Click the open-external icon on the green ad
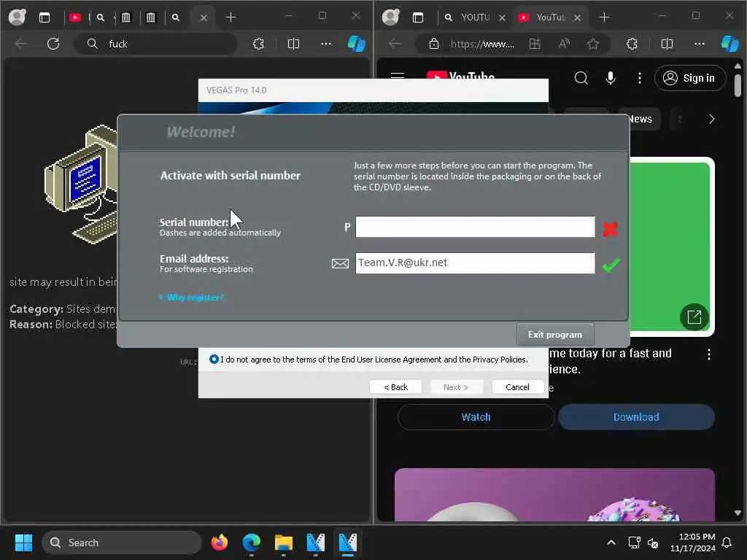747x560 pixels. coord(694,316)
